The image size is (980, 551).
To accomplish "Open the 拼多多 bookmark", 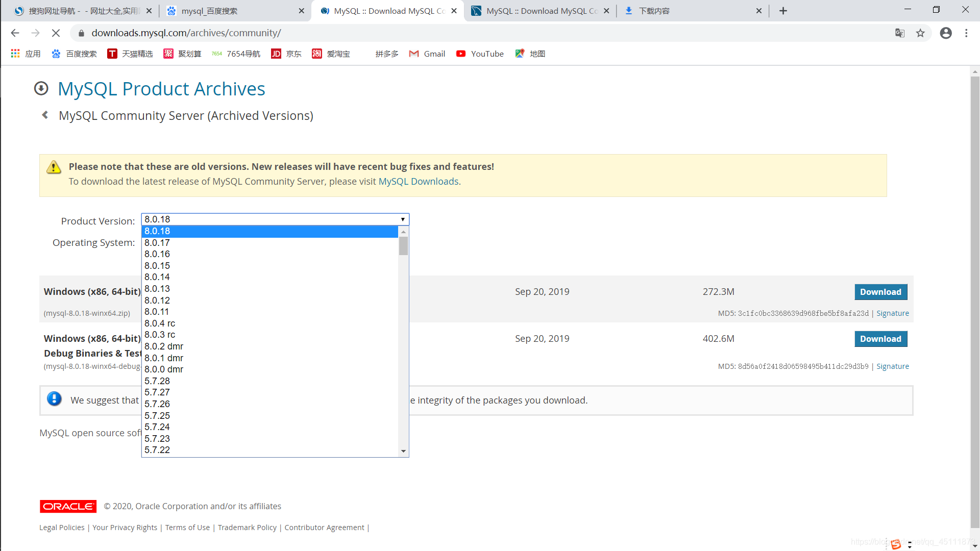I will pos(386,54).
